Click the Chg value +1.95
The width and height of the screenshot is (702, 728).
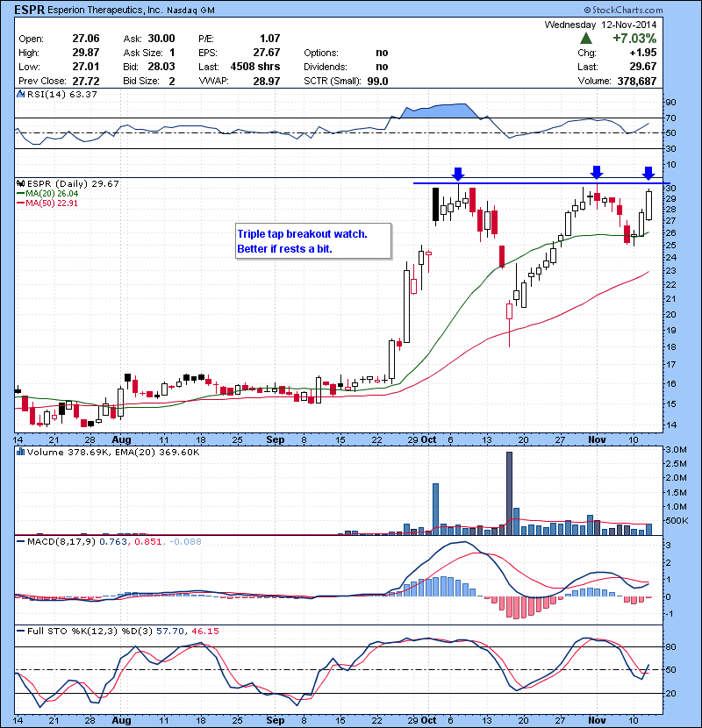click(x=643, y=53)
